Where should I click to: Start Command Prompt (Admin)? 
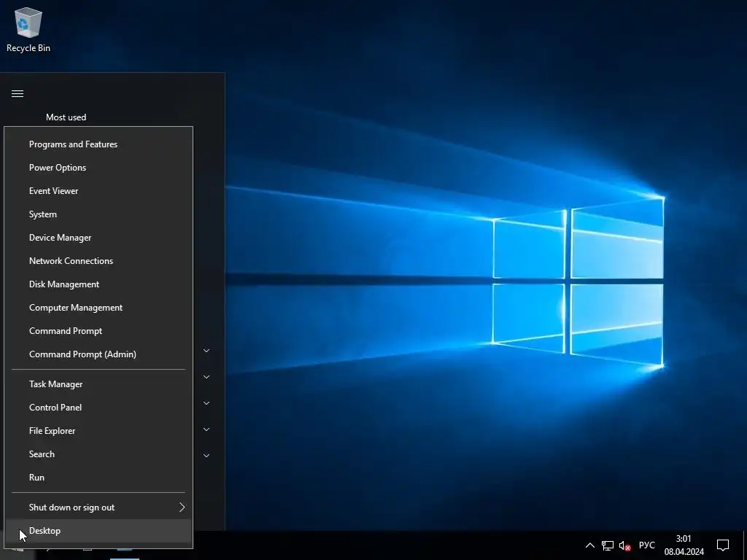[98, 354]
